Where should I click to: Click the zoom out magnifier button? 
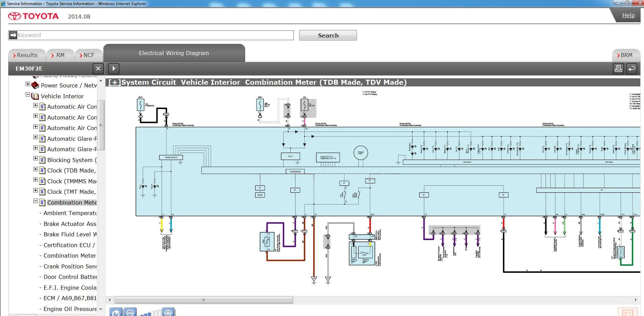click(x=130, y=312)
